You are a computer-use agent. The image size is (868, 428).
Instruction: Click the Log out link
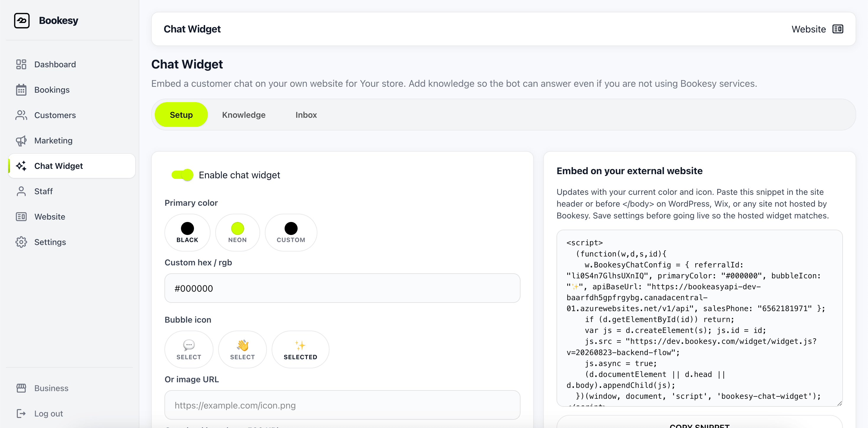tap(72, 414)
